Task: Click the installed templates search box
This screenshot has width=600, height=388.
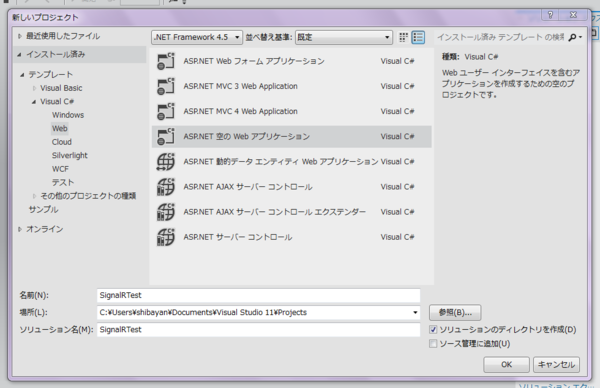Action: pos(501,37)
